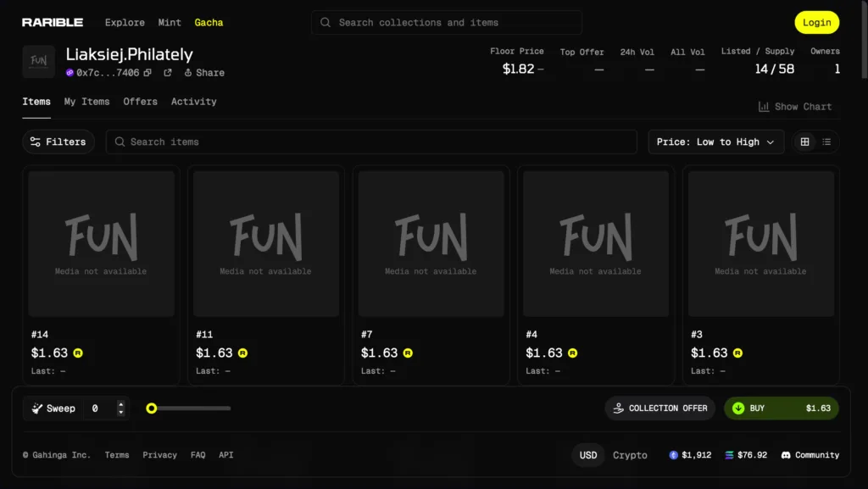The height and width of the screenshot is (489, 868).
Task: Click the Ethereum price $1,912
Action: click(x=690, y=455)
